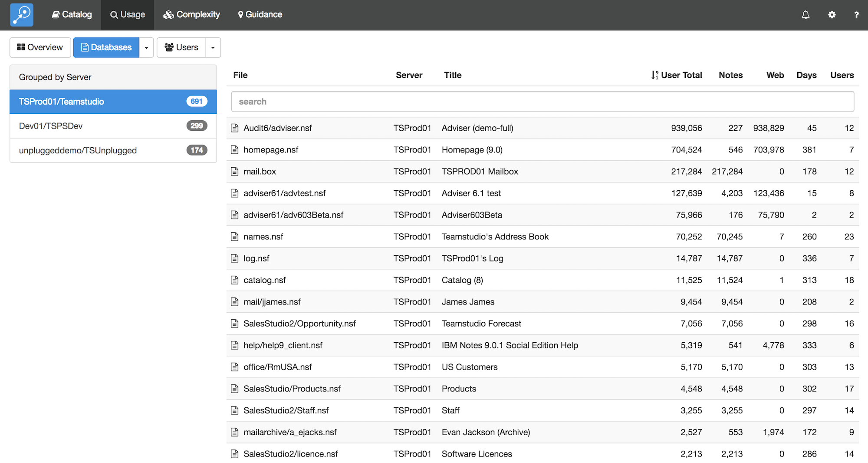
Task: Sort by File column header
Action: (x=240, y=75)
